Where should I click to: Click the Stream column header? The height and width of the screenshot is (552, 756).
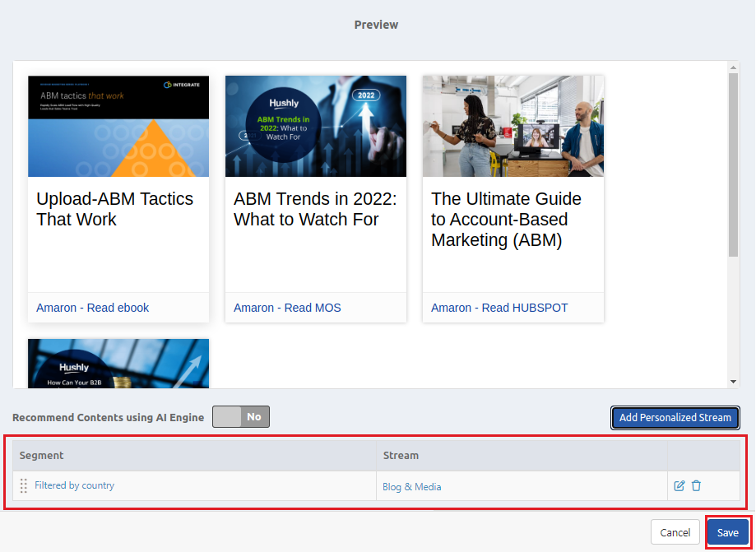click(x=522, y=456)
